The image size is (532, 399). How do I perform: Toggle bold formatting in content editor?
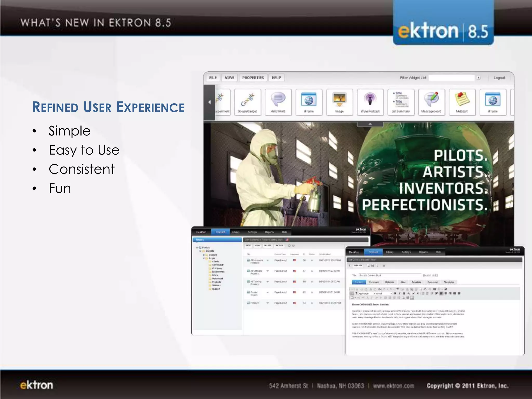[395, 294]
